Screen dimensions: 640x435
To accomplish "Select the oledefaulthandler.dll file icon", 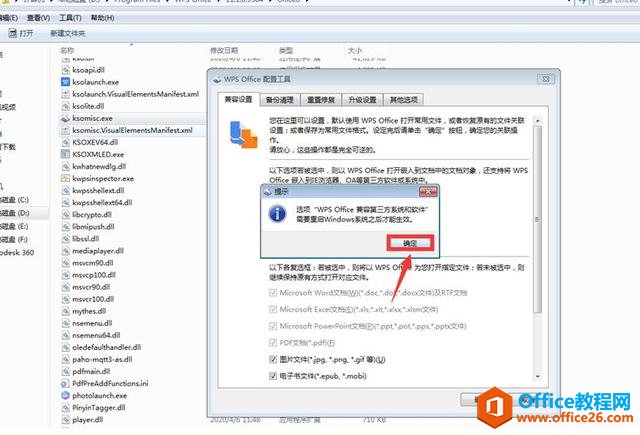I will (x=65, y=347).
